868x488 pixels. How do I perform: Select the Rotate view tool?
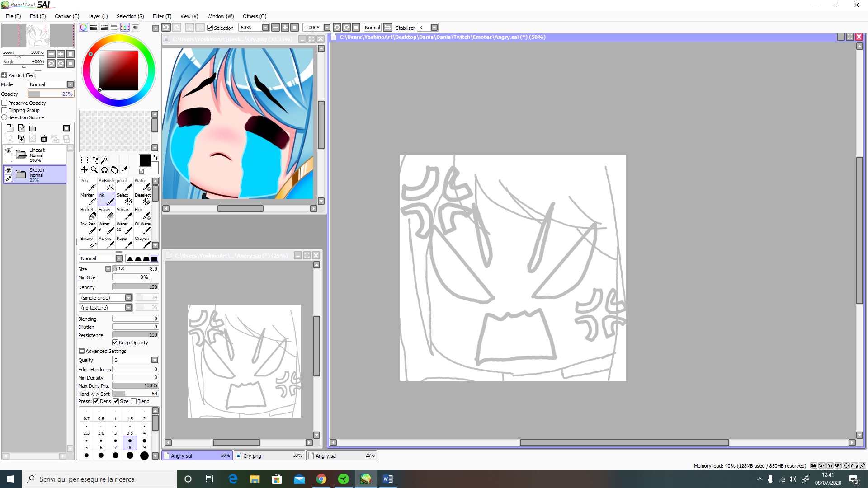pyautogui.click(x=104, y=170)
